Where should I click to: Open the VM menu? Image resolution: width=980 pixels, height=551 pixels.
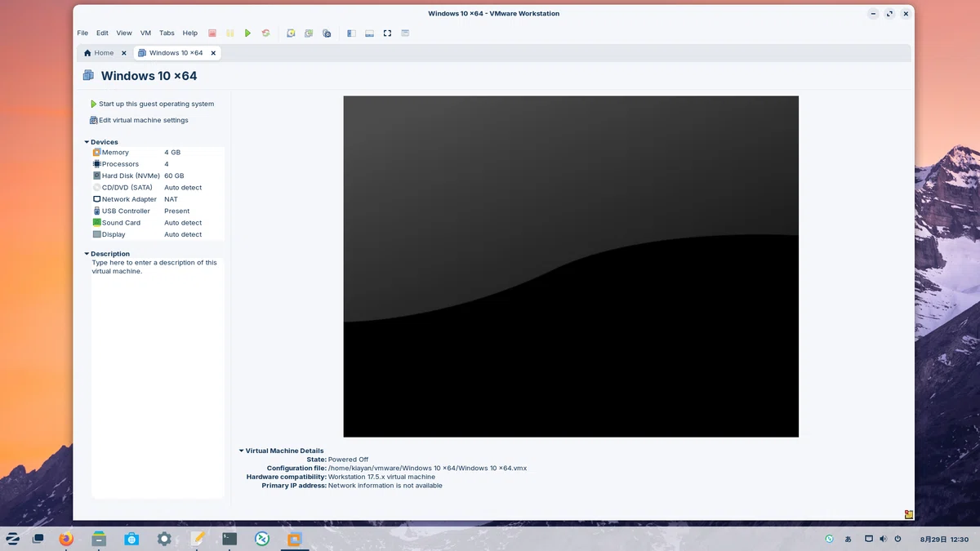pyautogui.click(x=145, y=33)
